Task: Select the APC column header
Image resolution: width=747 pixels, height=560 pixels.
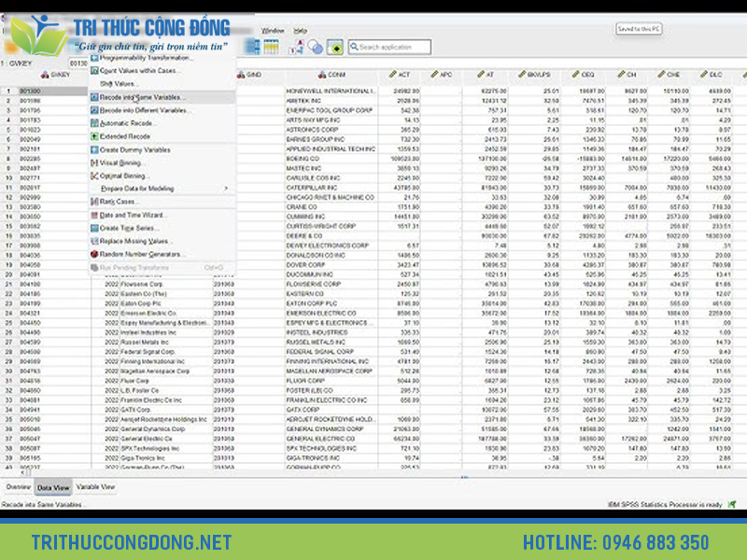Action: click(441, 75)
